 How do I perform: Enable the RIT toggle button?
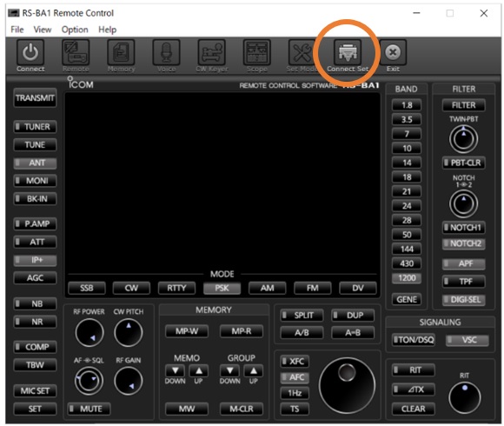(x=413, y=370)
